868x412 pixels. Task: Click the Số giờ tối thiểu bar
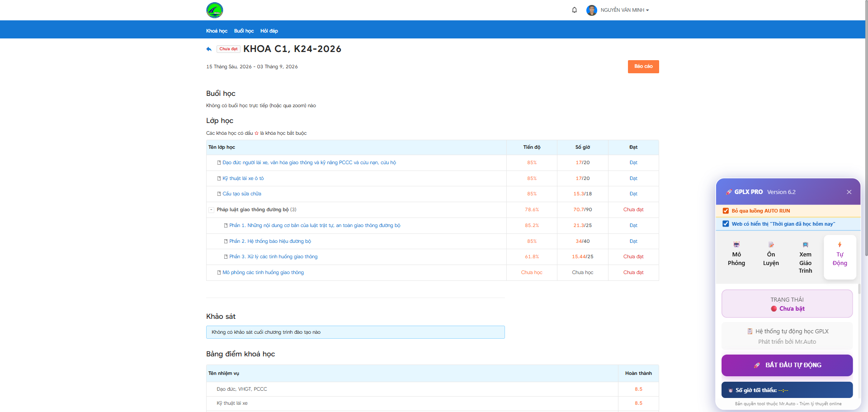787,390
